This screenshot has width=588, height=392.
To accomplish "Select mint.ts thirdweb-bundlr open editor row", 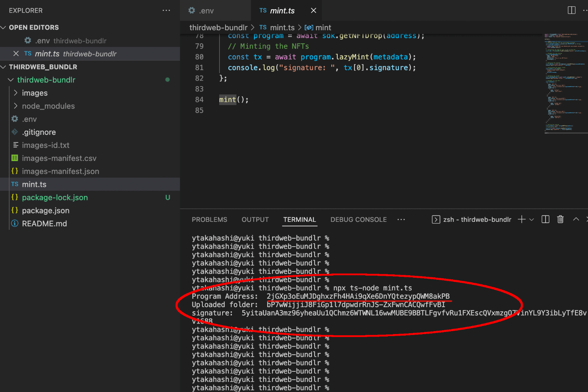I will 90,54.
